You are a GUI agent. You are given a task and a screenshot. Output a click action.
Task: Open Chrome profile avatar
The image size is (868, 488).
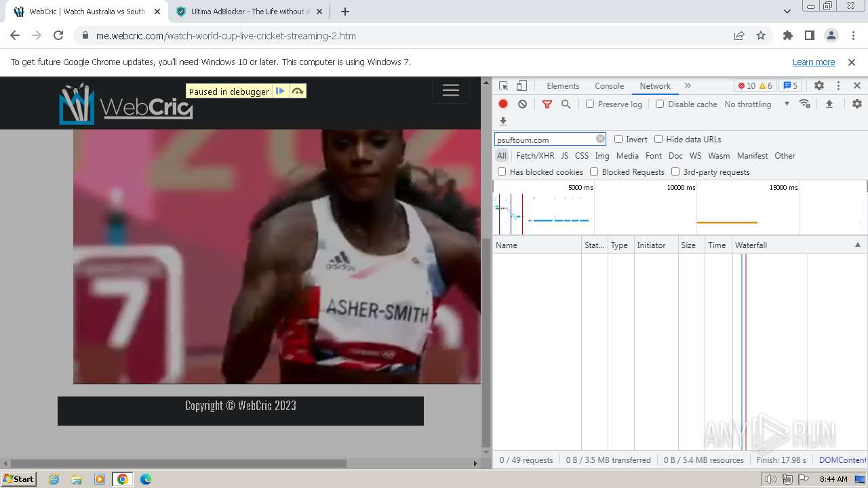831,36
